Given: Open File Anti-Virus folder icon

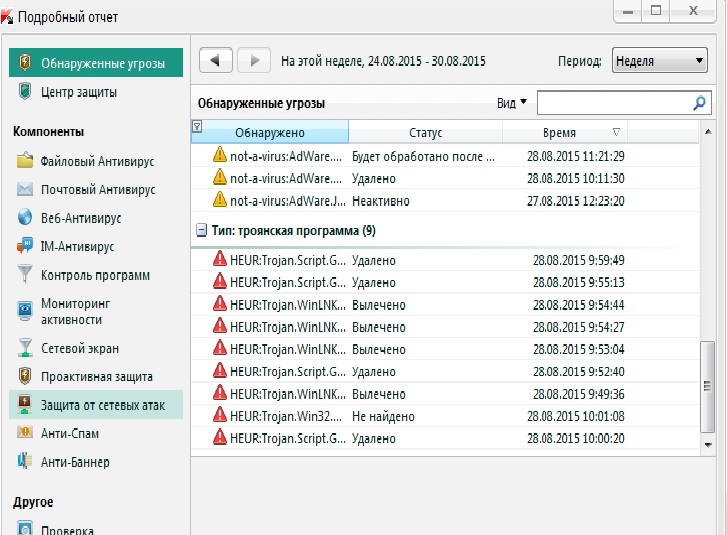Looking at the screenshot, I should coord(25,161).
